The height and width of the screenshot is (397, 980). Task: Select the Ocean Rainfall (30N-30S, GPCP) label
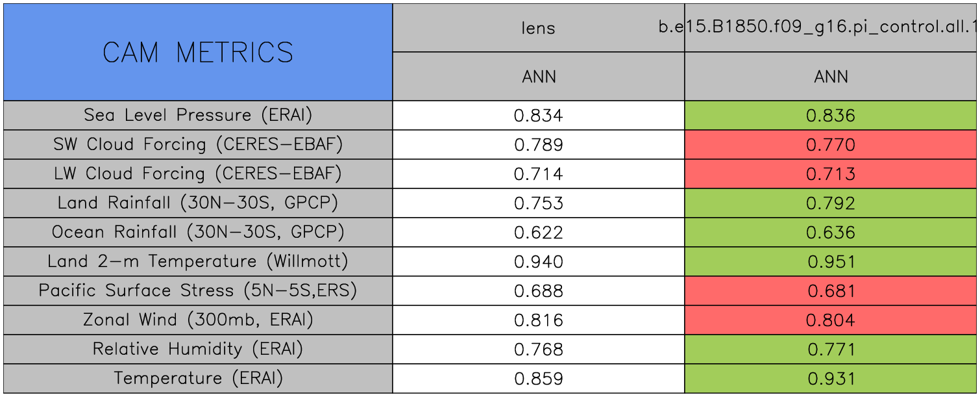198,232
